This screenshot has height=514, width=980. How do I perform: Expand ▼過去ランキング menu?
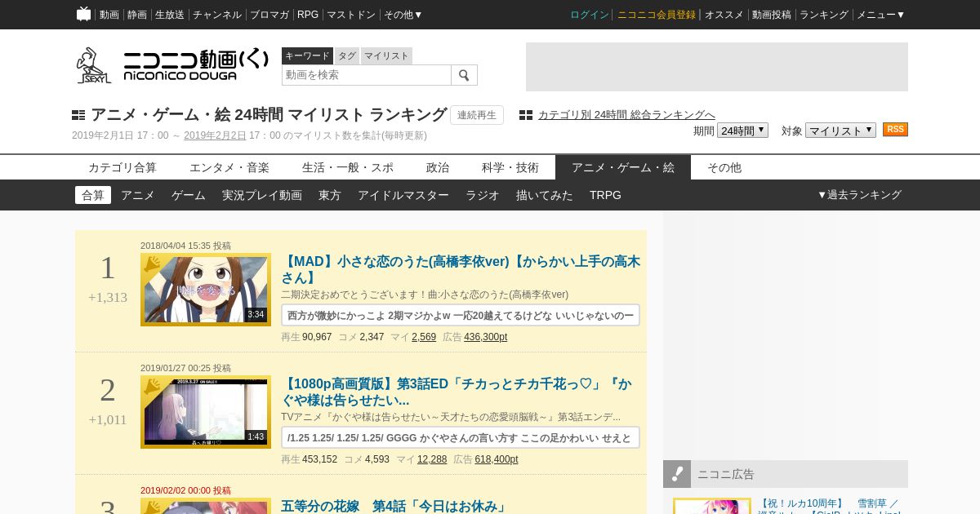tap(859, 195)
